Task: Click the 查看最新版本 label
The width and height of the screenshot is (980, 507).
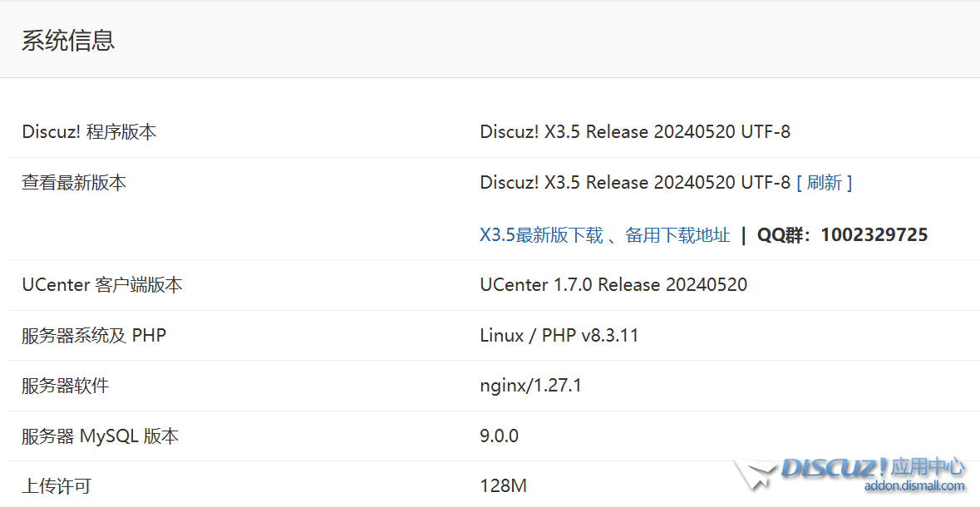Action: coord(74,183)
